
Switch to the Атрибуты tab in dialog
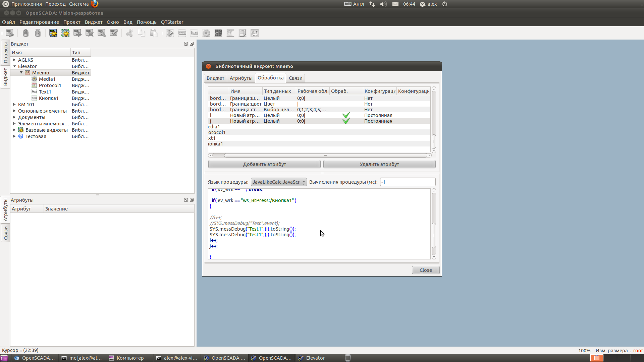click(x=241, y=78)
